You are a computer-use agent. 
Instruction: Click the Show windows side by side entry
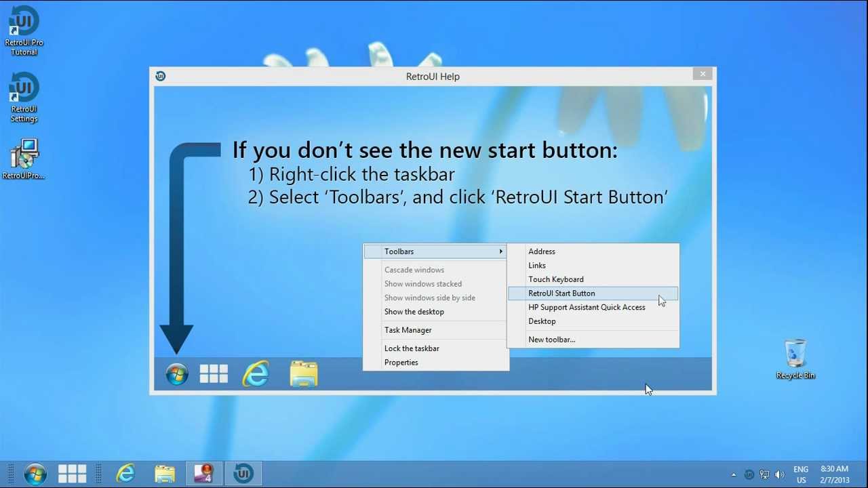(435, 298)
